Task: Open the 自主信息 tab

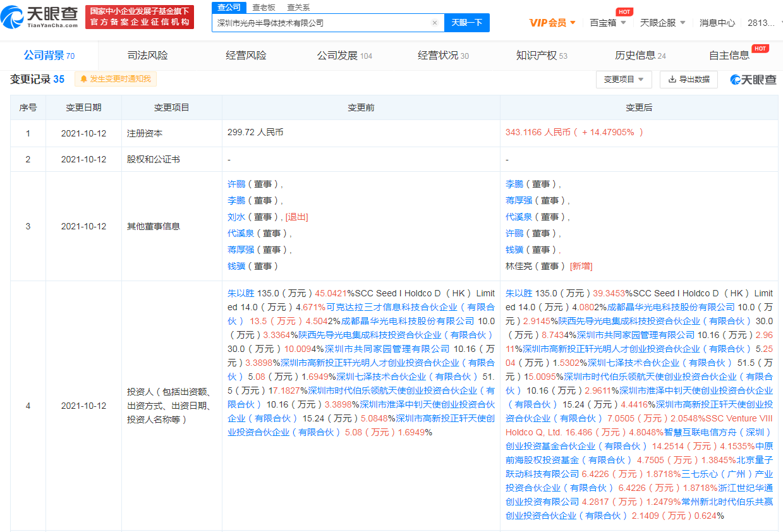Action: point(729,56)
